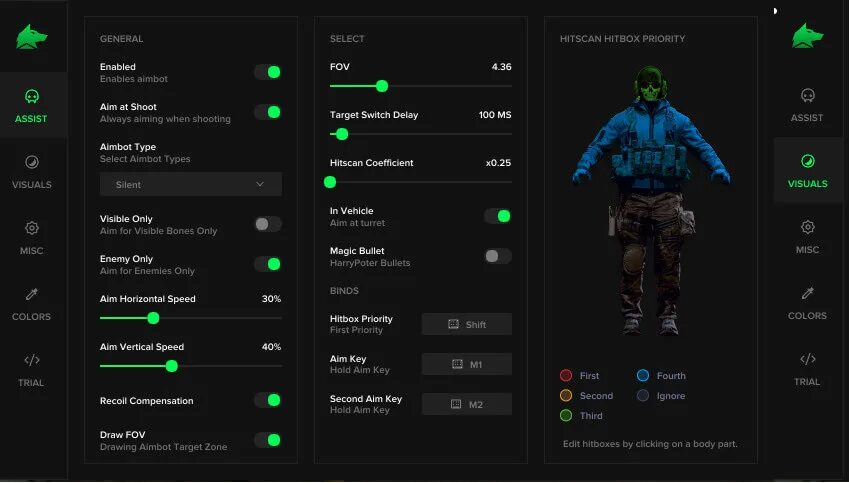
Task: Select the Assist skull icon in right sidebar
Action: click(x=807, y=96)
